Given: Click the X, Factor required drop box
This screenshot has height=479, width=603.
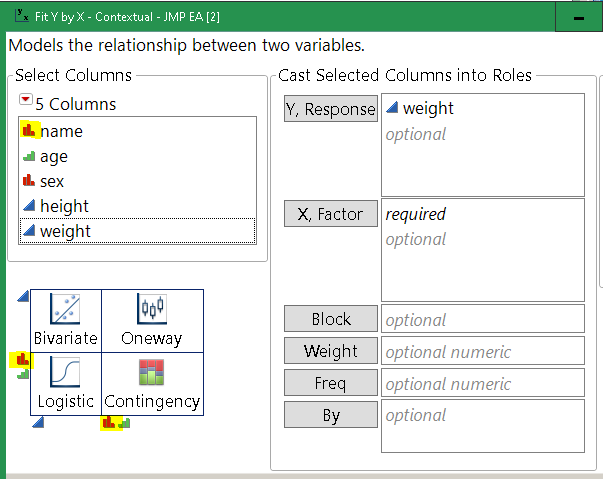Looking at the screenshot, I should (482, 250).
